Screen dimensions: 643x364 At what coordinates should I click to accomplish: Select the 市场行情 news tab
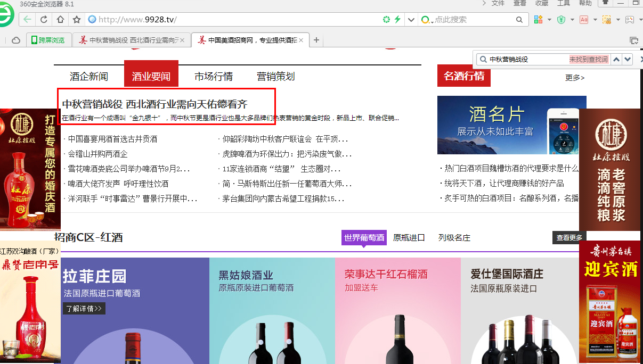pos(214,77)
